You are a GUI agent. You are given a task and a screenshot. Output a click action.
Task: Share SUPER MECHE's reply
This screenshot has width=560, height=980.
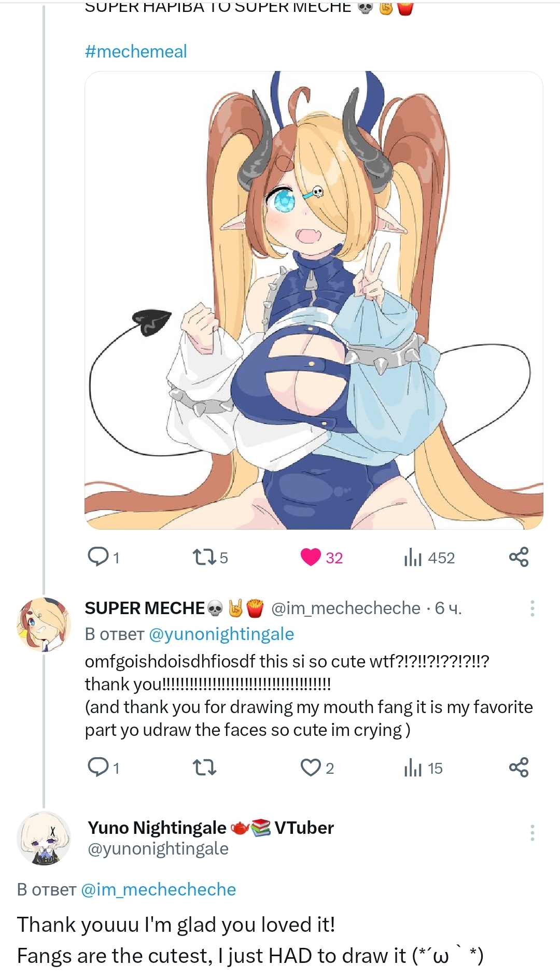519,767
